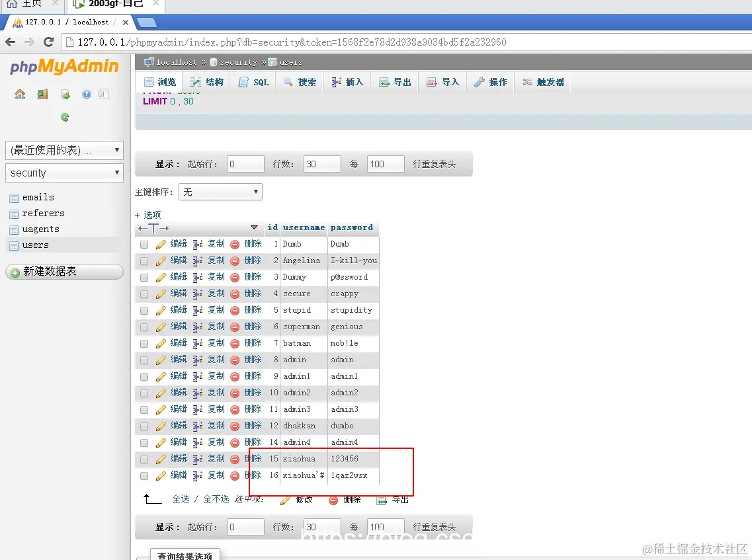This screenshot has height=560, width=752.
Task: Click red delete icon for superman row
Action: tap(235, 327)
